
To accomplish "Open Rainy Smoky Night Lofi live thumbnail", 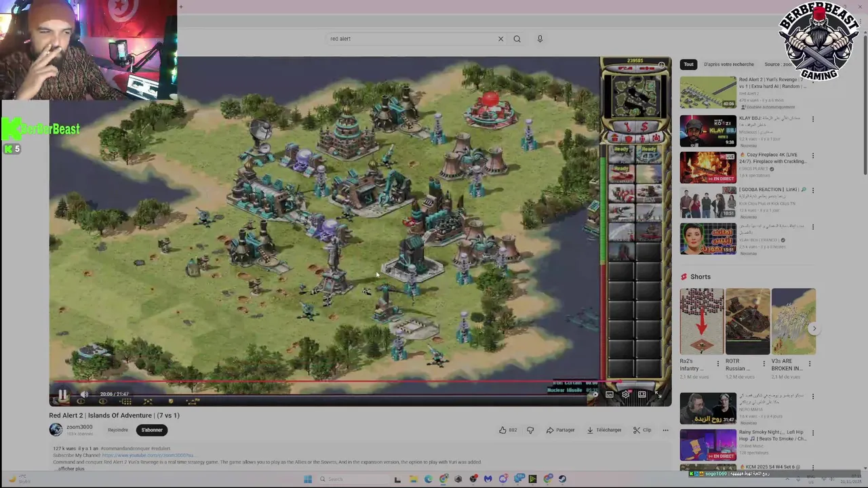I will click(708, 445).
